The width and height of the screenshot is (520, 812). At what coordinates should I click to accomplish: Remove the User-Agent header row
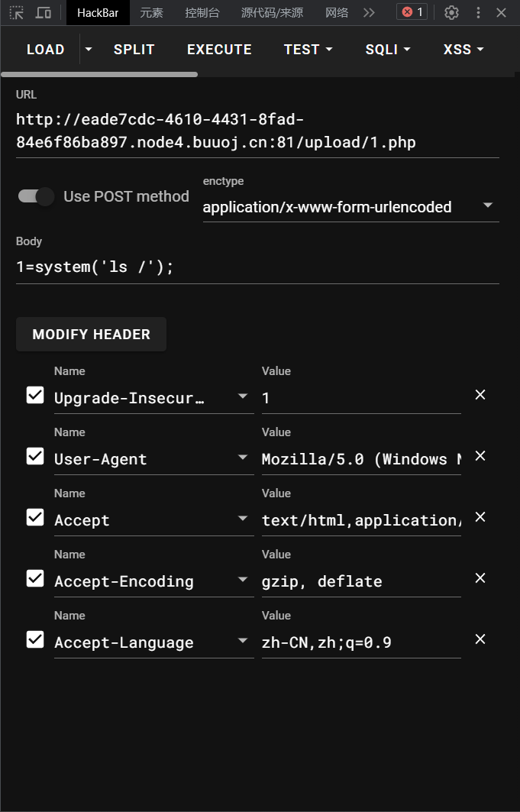coord(480,456)
